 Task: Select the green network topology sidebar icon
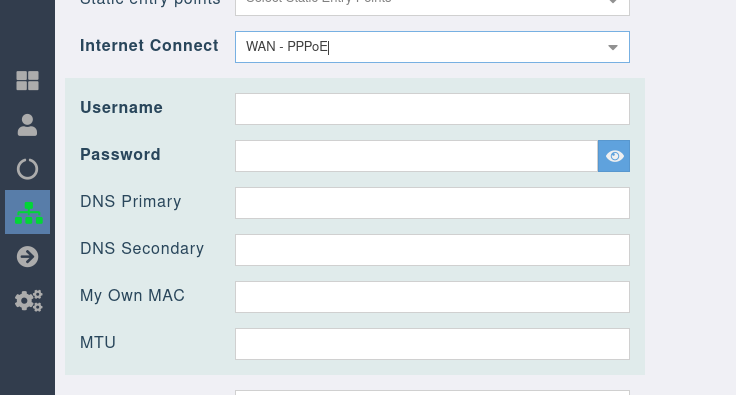[28, 212]
